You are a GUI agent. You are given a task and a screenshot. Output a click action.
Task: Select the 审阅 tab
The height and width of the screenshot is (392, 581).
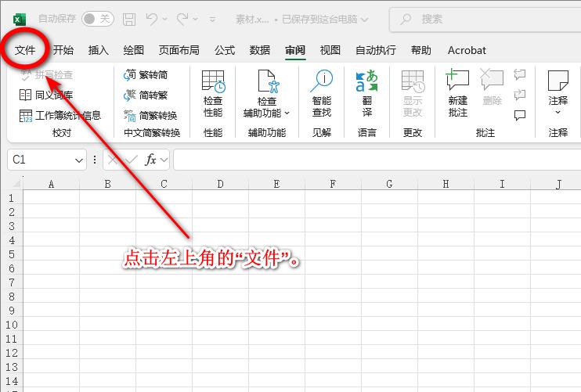295,50
